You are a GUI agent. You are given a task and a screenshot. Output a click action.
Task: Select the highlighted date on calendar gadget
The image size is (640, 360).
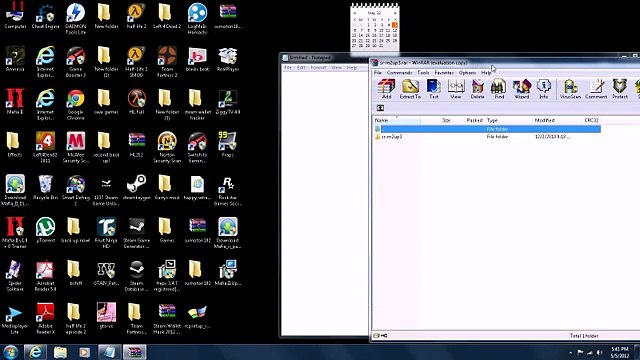click(x=395, y=25)
